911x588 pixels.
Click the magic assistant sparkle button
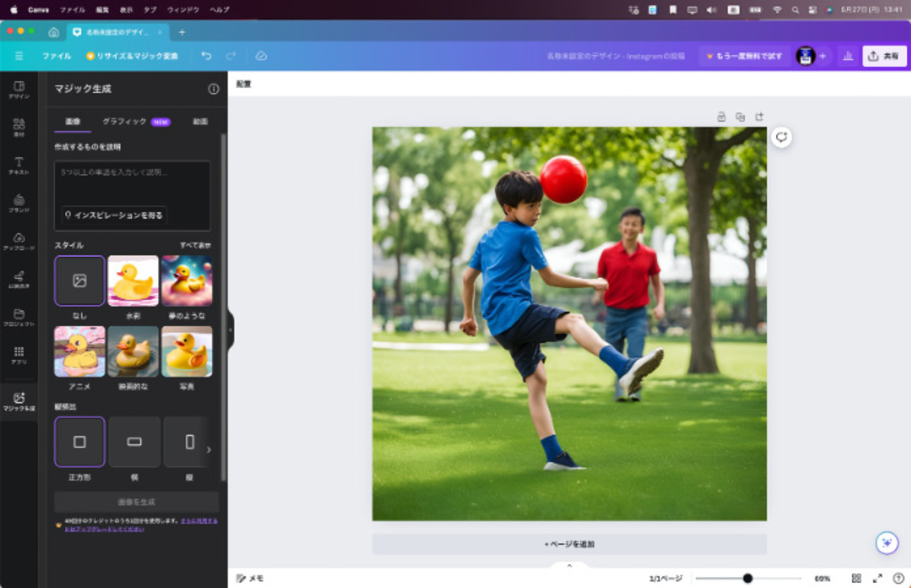pos(886,543)
